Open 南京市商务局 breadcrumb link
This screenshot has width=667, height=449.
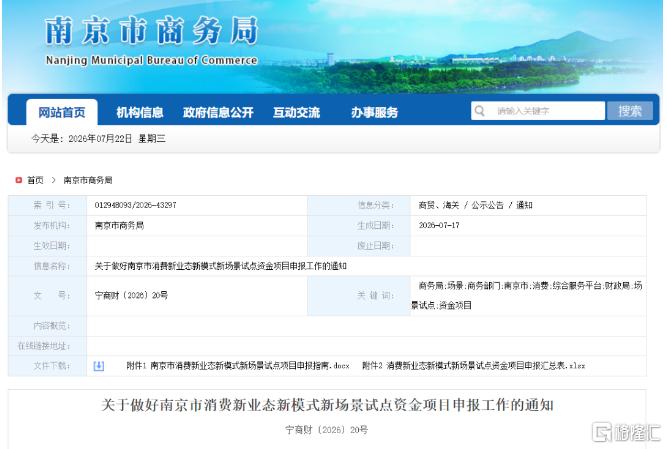point(88,180)
